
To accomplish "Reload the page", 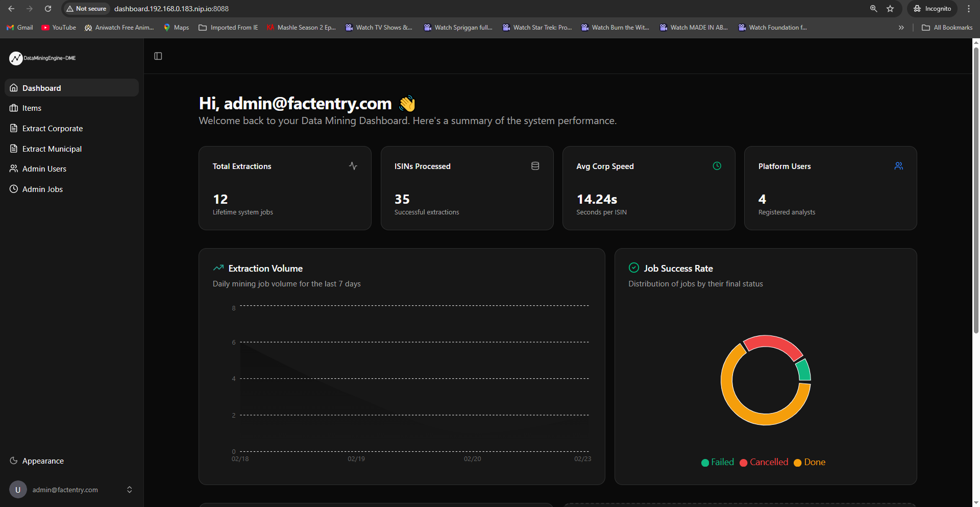I will (x=48, y=9).
